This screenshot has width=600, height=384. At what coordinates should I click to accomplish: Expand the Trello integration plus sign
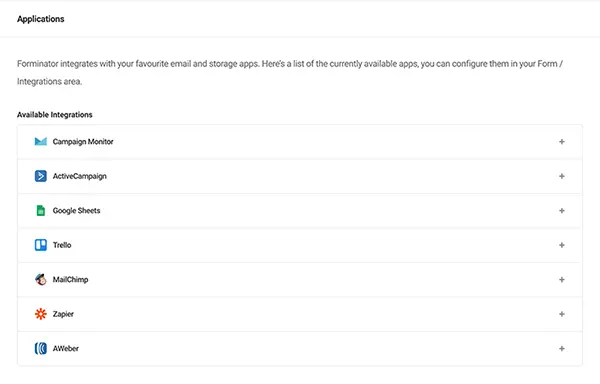tap(562, 245)
